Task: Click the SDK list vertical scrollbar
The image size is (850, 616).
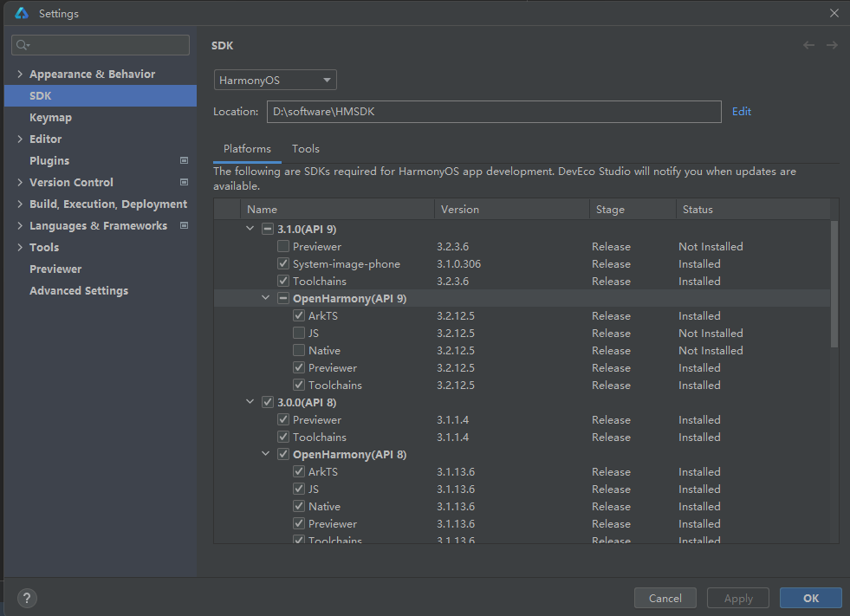Action: point(834,283)
